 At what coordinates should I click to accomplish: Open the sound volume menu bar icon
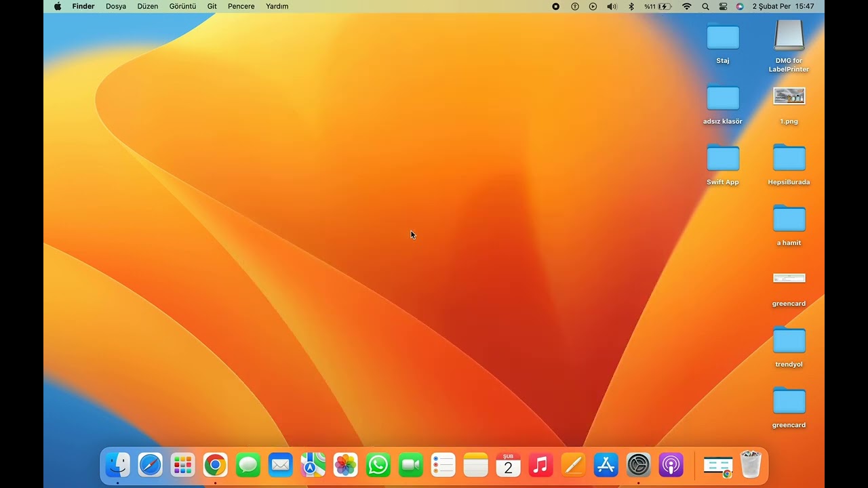[x=612, y=6]
